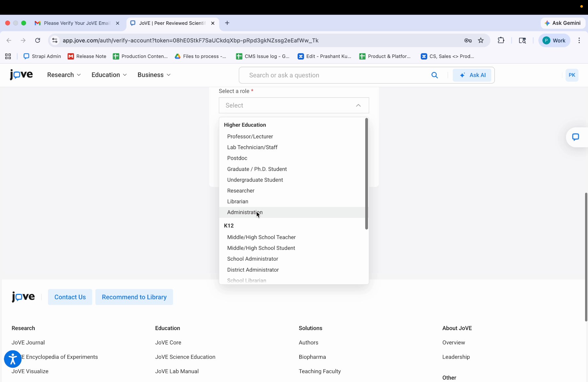Click the Recommend to Library button
588x382 pixels.
pyautogui.click(x=134, y=297)
